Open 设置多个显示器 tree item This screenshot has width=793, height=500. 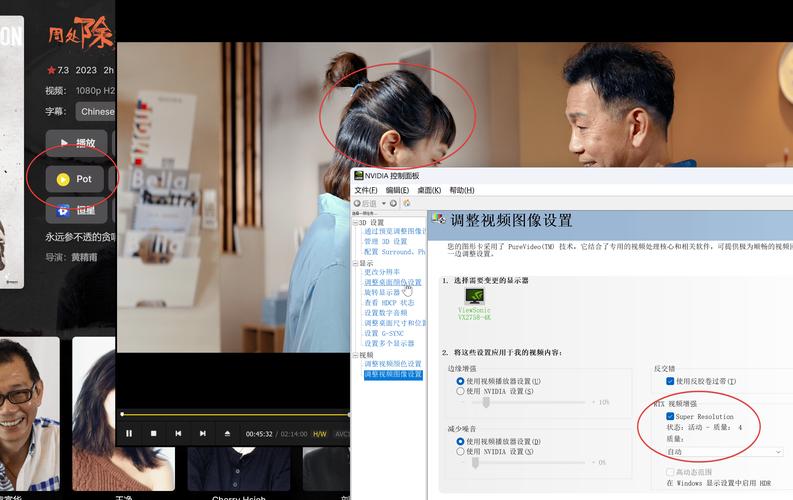[x=389, y=343]
